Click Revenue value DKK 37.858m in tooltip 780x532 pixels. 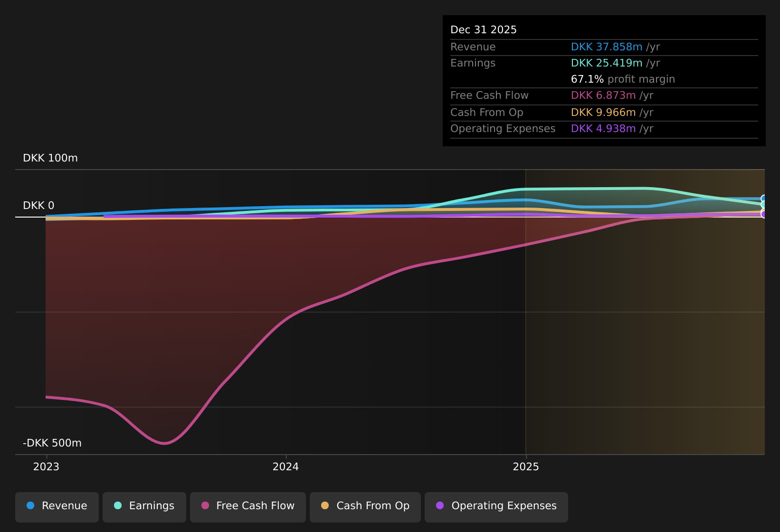[x=606, y=47]
